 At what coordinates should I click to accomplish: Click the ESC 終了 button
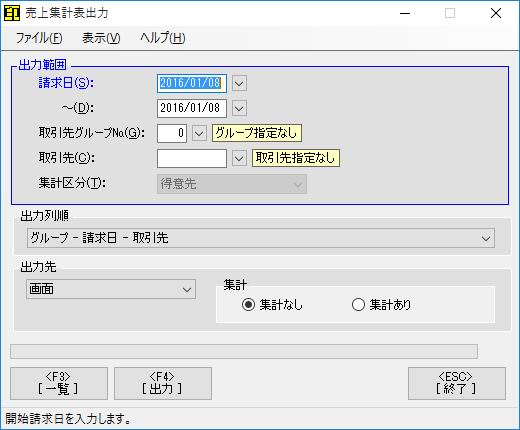[457, 383]
